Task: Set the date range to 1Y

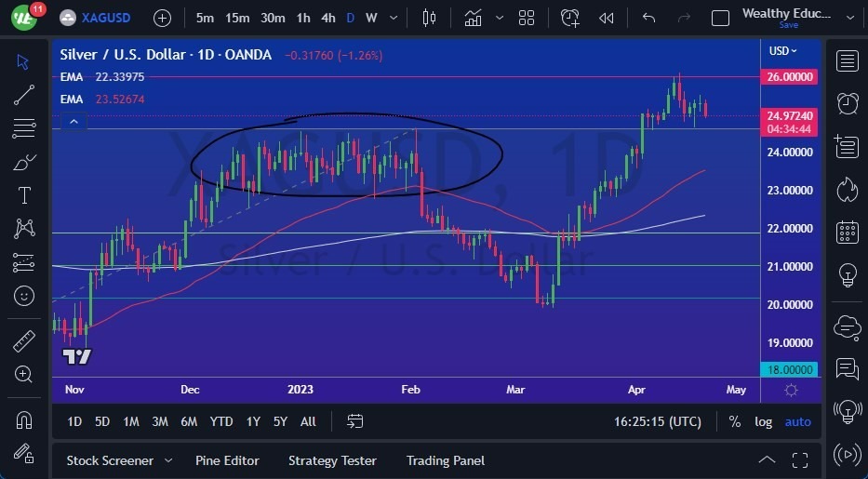Action: (x=253, y=421)
